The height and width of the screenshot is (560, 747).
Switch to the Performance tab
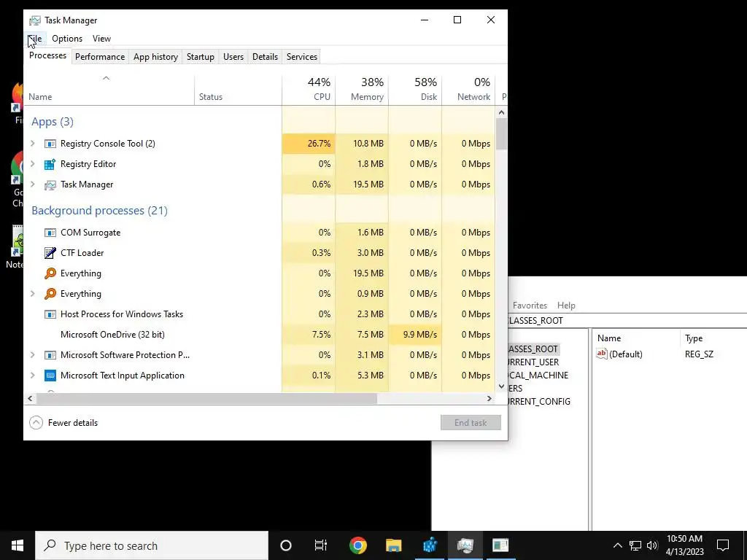point(100,57)
